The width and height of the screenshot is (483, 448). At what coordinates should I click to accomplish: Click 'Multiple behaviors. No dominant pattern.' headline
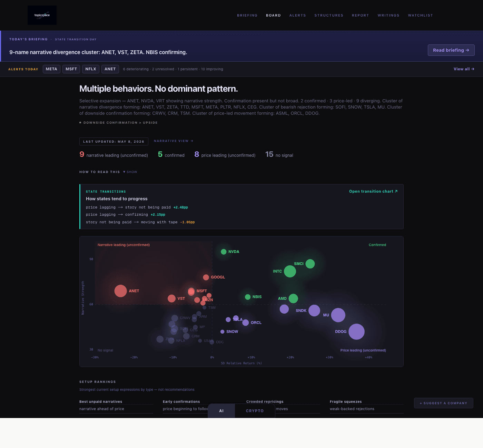[159, 89]
